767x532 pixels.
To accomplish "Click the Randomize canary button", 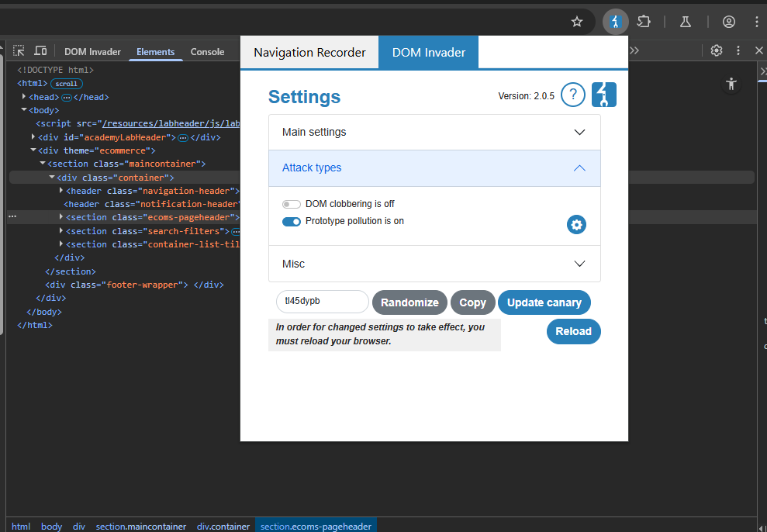I will 409,302.
